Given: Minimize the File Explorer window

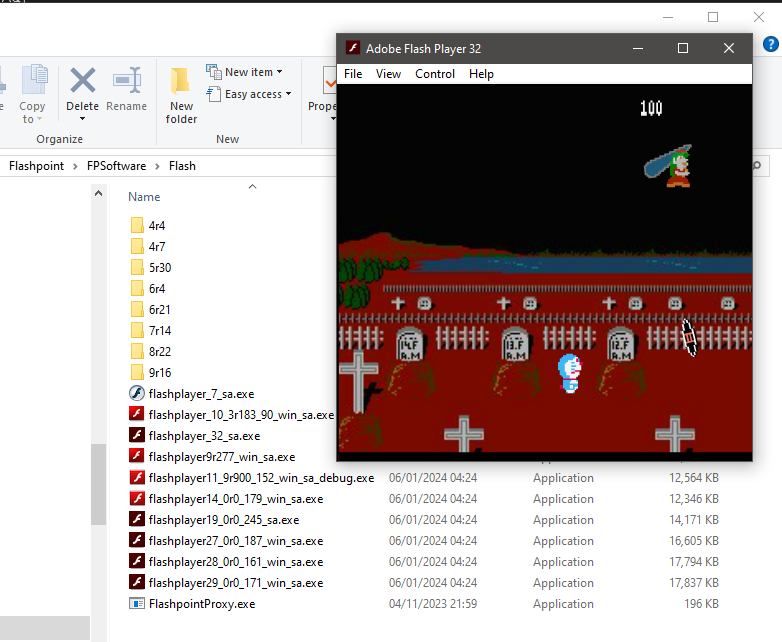Looking at the screenshot, I should pyautogui.click(x=668, y=17).
